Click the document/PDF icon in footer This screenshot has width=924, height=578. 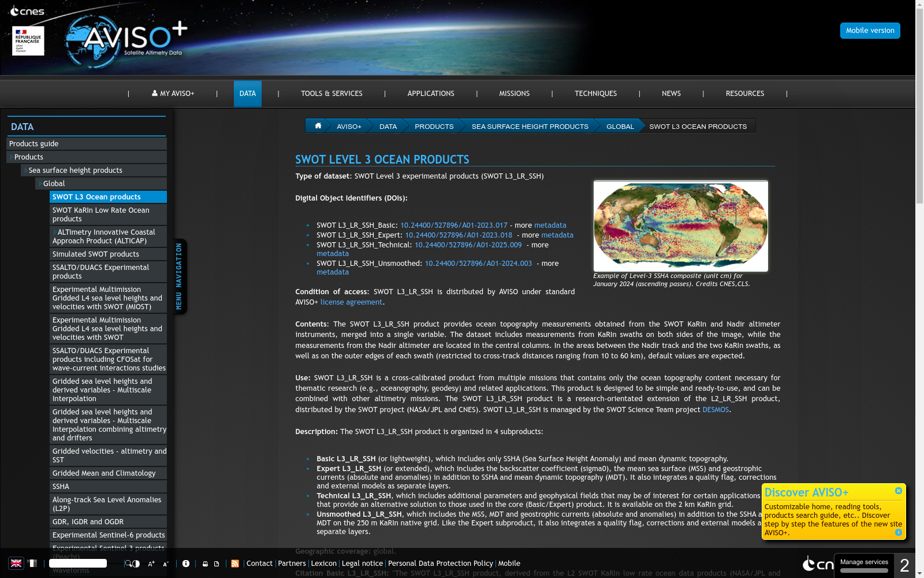[217, 564]
